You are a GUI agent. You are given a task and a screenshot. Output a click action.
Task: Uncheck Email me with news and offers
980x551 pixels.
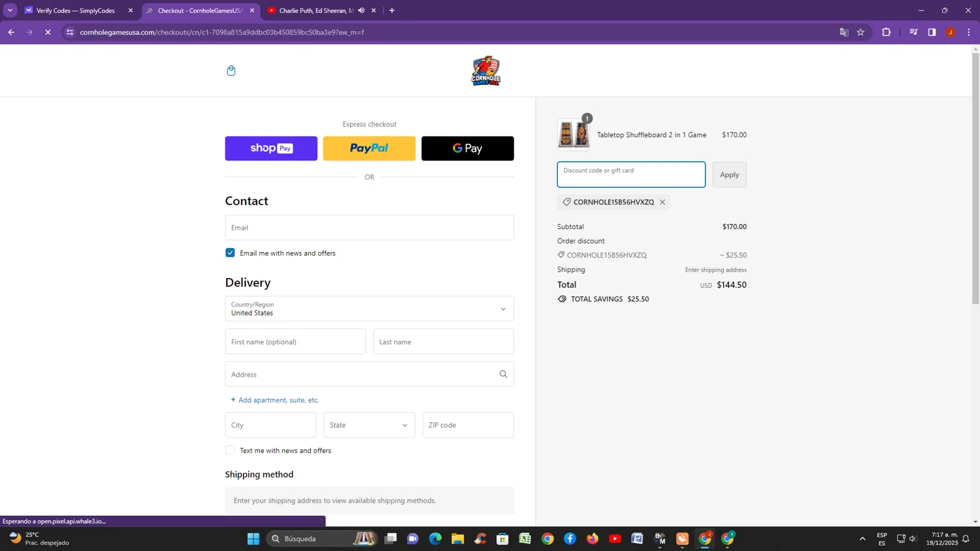tap(230, 253)
